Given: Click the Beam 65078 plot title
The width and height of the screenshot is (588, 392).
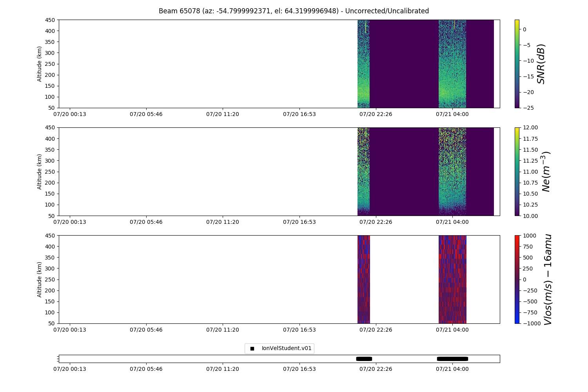Looking at the screenshot, I should 294,11.
